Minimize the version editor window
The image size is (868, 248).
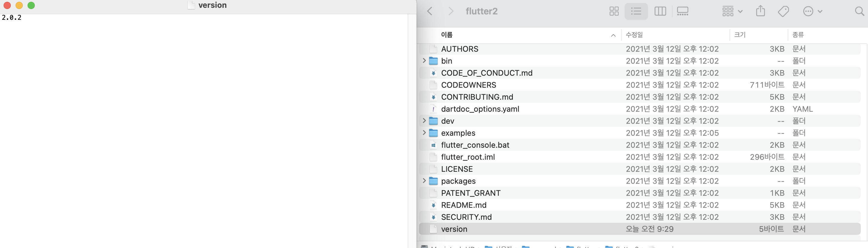pos(19,5)
